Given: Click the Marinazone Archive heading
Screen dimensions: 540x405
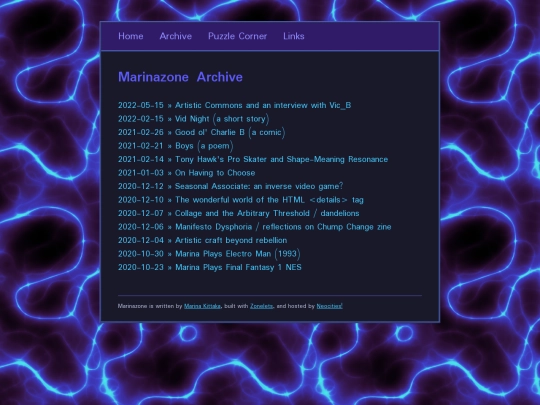Looking at the screenshot, I should 180,77.
